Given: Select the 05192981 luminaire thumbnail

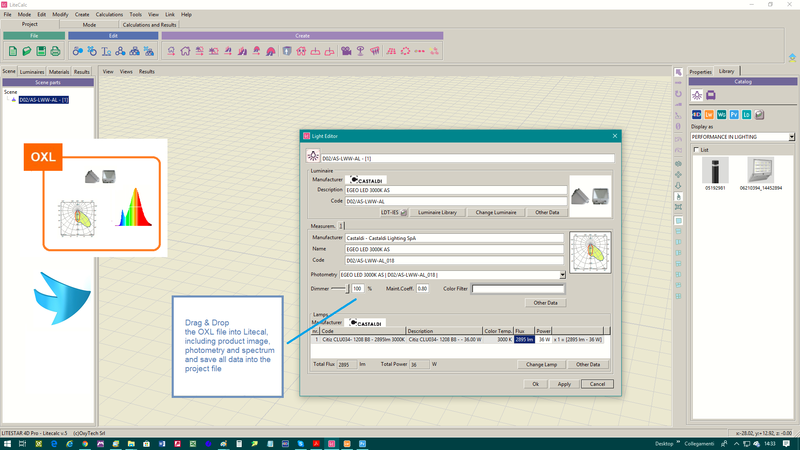Looking at the screenshot, I should coord(715,170).
